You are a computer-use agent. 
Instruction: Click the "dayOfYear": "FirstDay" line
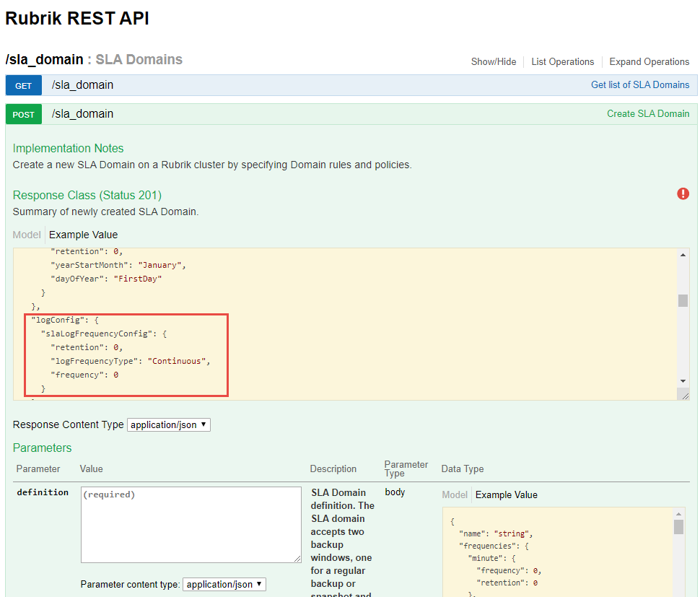(106, 279)
